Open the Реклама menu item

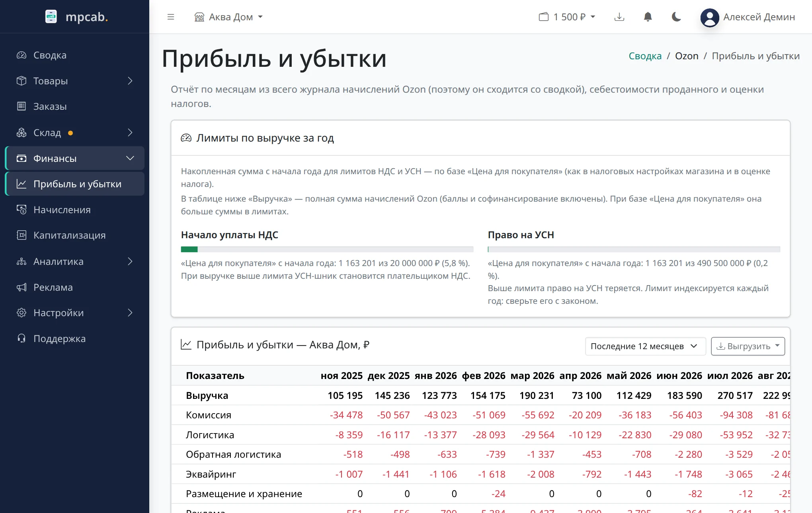click(75, 287)
